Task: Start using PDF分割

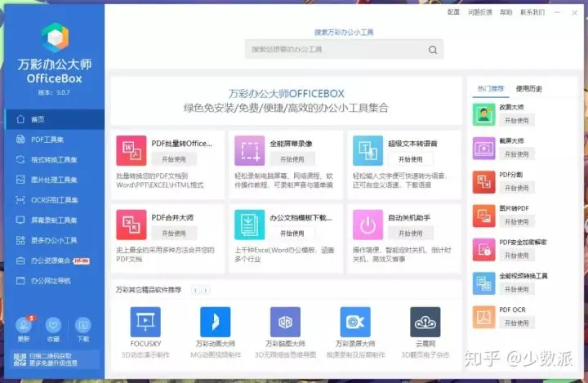Action: (x=517, y=188)
